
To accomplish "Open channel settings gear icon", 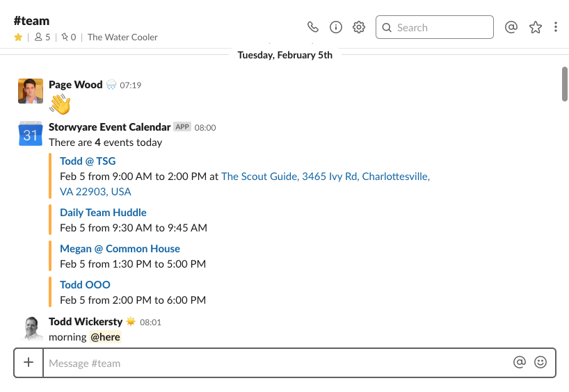I will (x=359, y=27).
